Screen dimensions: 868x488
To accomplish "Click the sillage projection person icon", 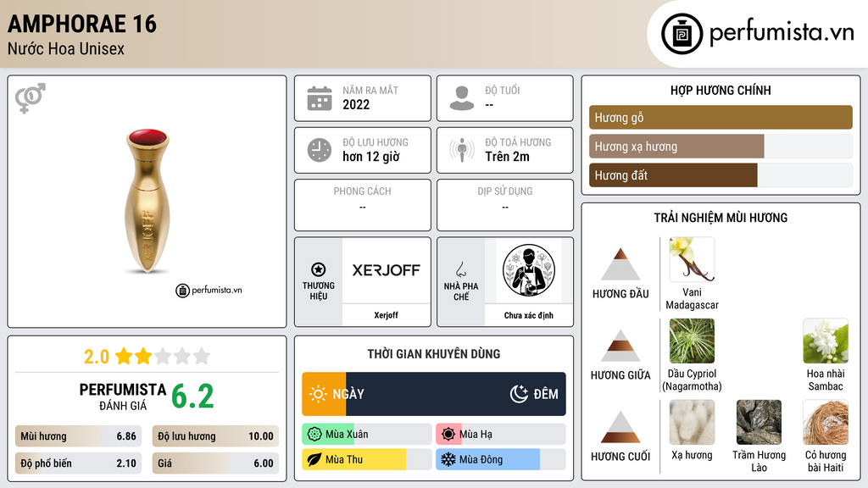I will pos(462,150).
